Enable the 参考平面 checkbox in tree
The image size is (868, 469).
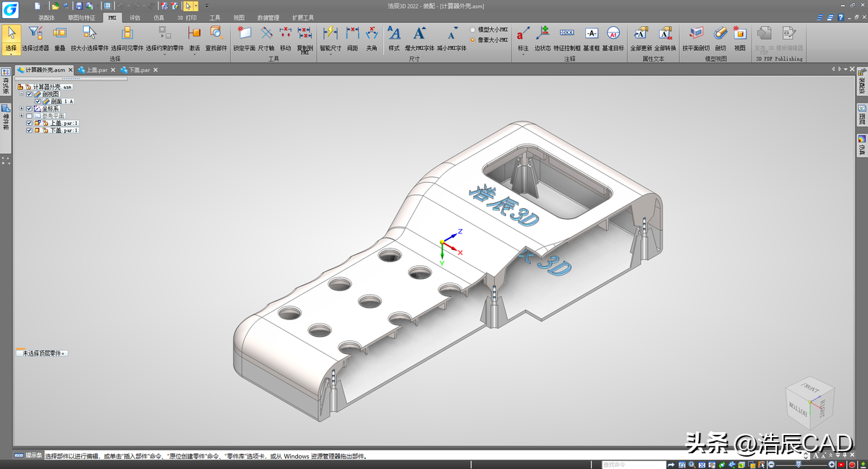tap(29, 116)
